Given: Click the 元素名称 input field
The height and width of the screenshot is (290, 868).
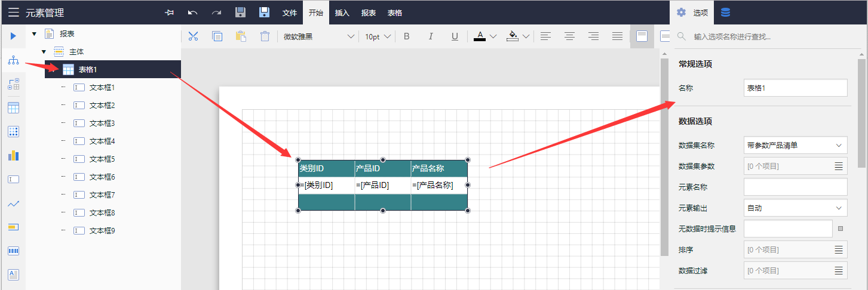Looking at the screenshot, I should point(796,187).
